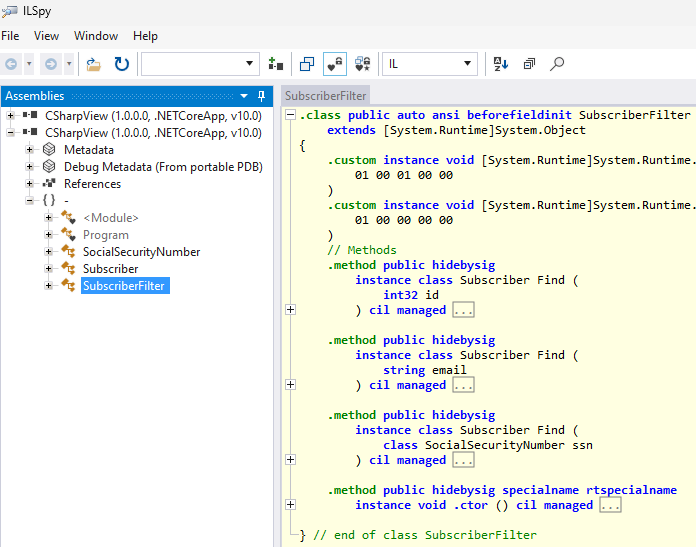Select the References tree item
This screenshot has height=547, width=696.
(92, 184)
